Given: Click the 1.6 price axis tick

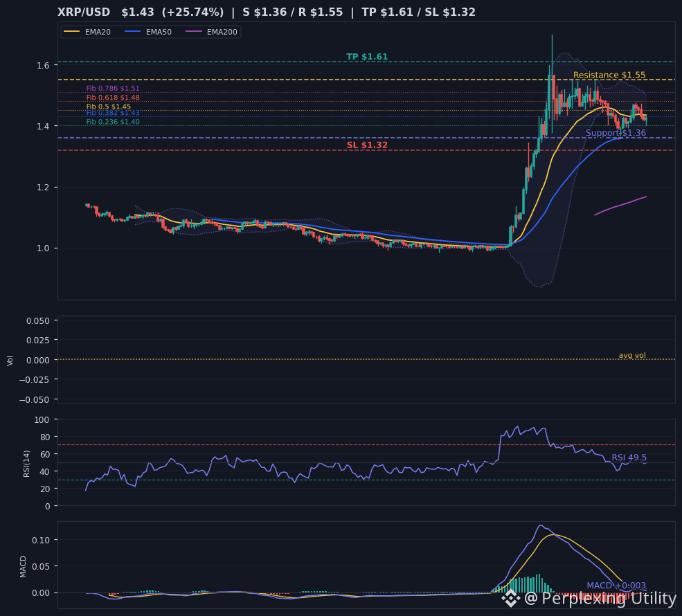Looking at the screenshot, I should pos(44,65).
